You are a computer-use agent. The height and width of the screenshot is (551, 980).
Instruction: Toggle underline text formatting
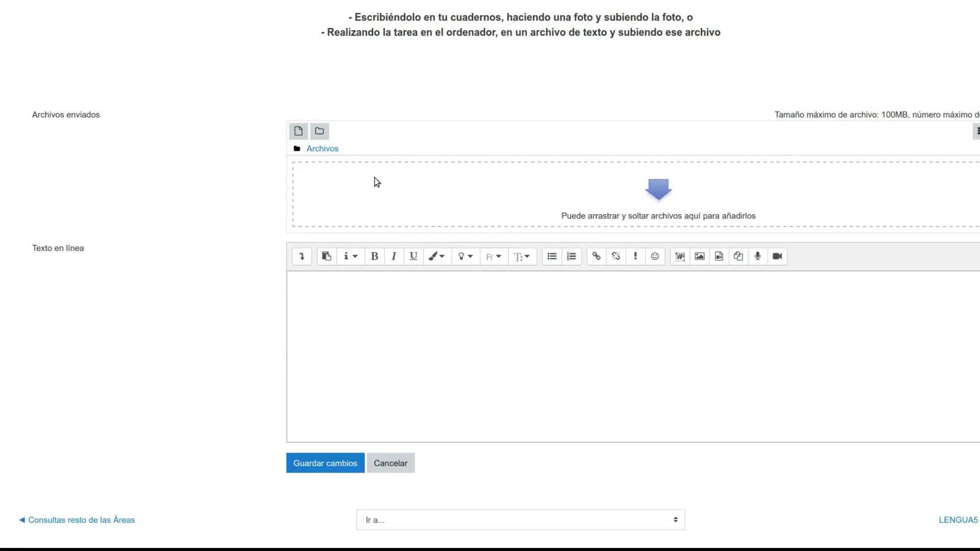[x=413, y=256]
